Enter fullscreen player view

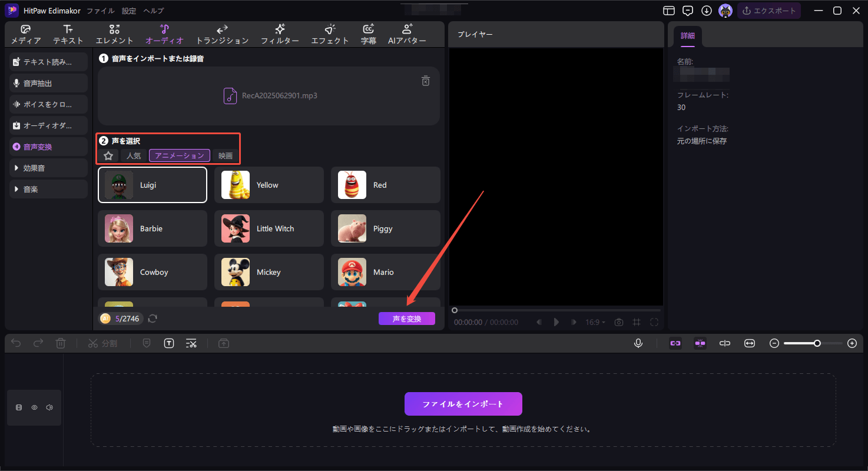pos(654,322)
